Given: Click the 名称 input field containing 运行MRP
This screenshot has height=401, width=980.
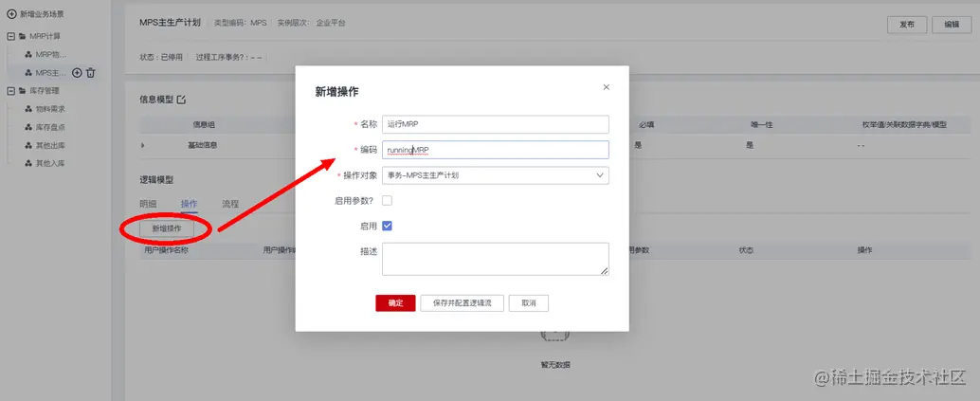Looking at the screenshot, I should (496, 124).
